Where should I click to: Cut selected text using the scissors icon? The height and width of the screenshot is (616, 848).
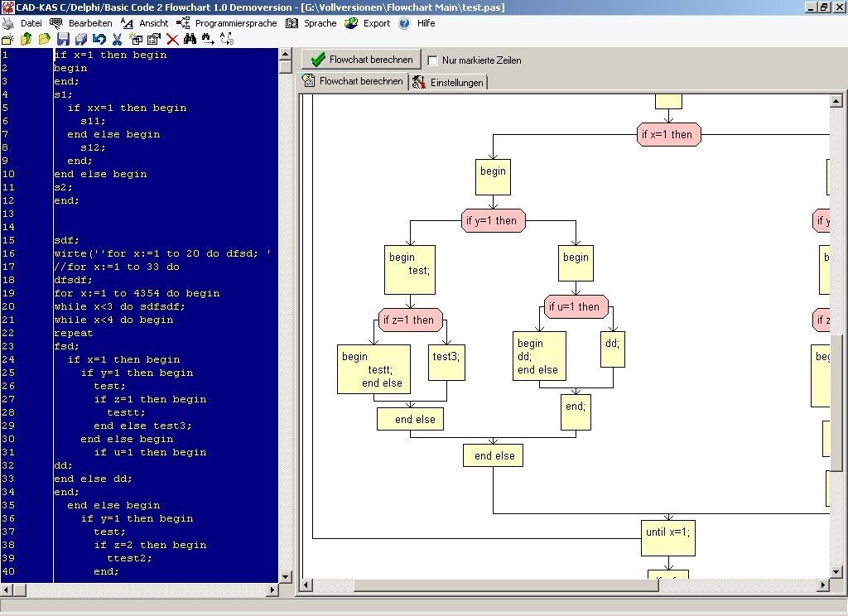pyautogui.click(x=117, y=39)
